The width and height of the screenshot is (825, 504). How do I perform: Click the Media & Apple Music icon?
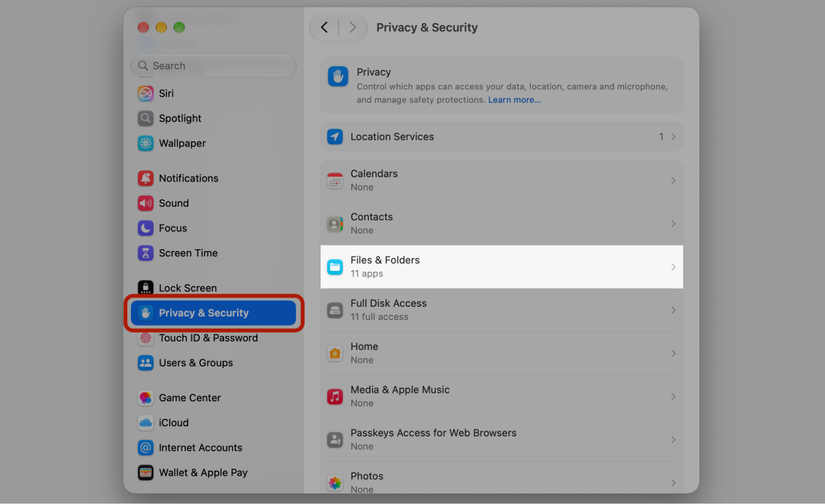click(x=335, y=397)
